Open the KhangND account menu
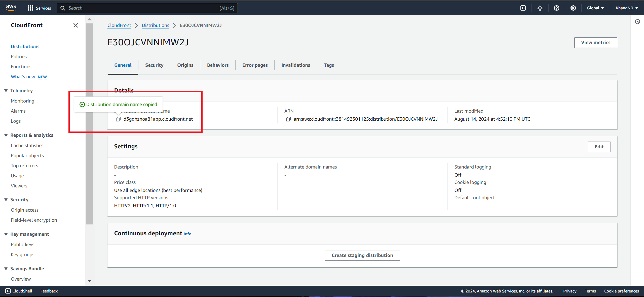 click(x=627, y=8)
